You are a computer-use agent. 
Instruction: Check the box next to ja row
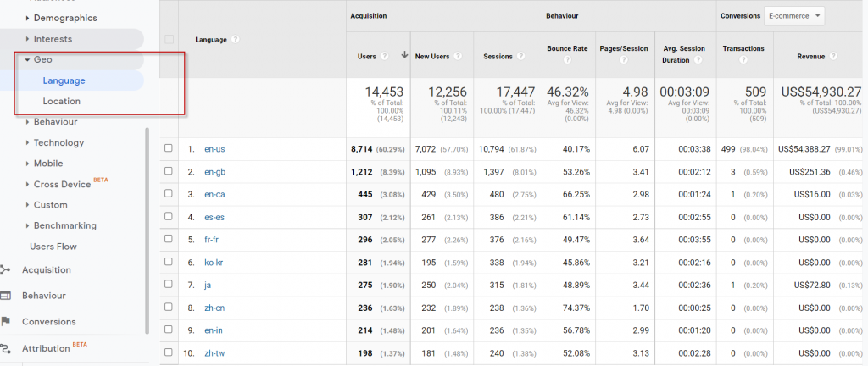click(169, 284)
